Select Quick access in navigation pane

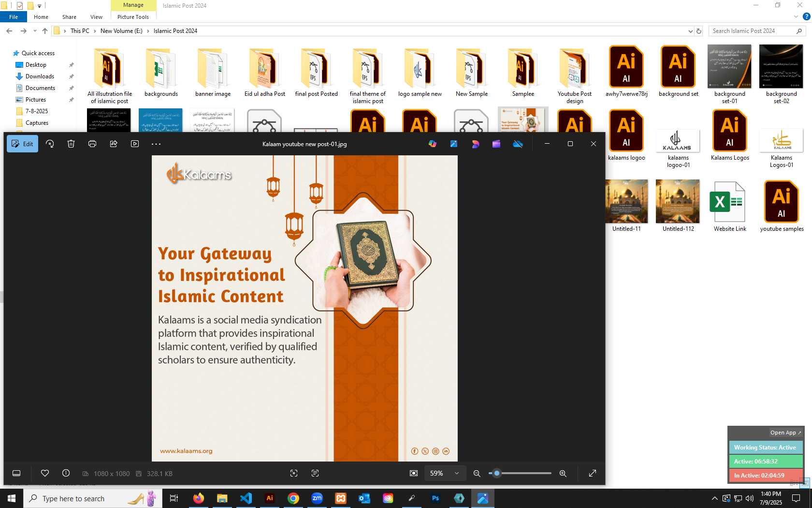pyautogui.click(x=38, y=53)
